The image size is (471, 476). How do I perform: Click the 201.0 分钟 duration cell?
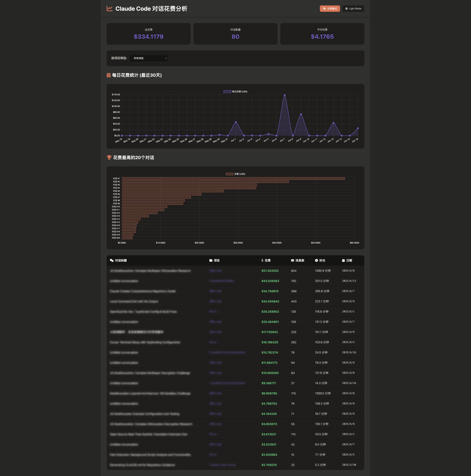pyautogui.click(x=322, y=281)
